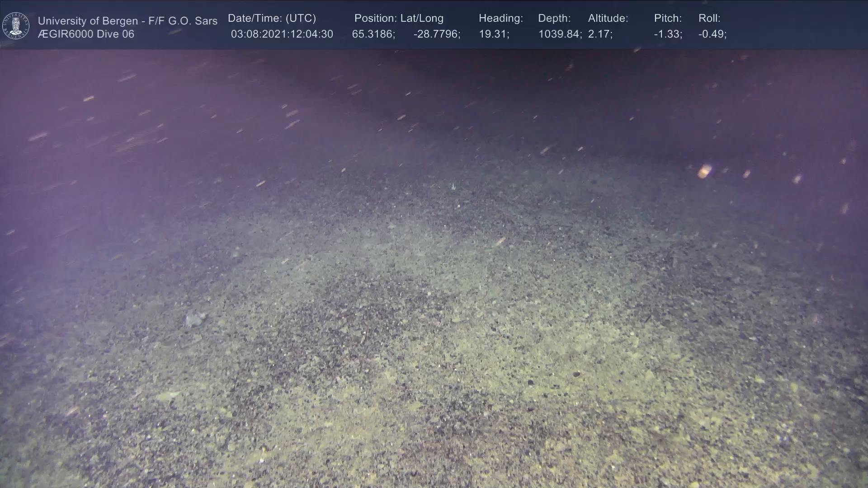Click the Position Lat/Long header
This screenshot has width=868, height=488.
[x=399, y=19]
